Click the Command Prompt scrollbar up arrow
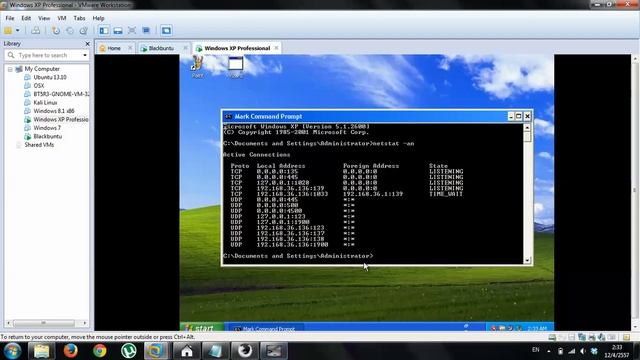Viewport: 640px width, 360px height. 527,128
